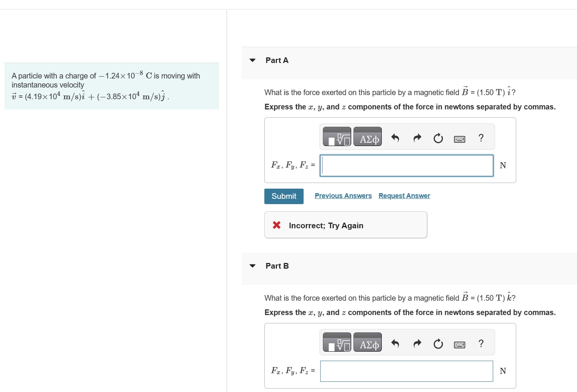Click inside the Part A answer field

[x=406, y=165]
